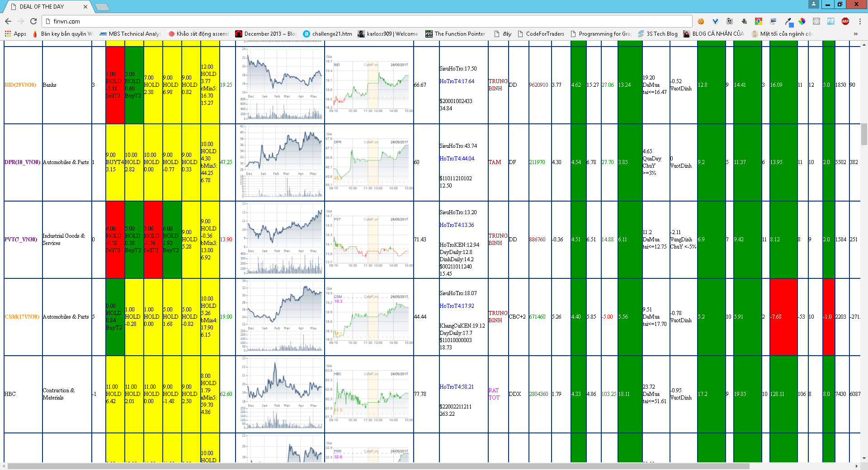Open the Adblock Plus extension
This screenshot has height=470, width=868.
845,21
